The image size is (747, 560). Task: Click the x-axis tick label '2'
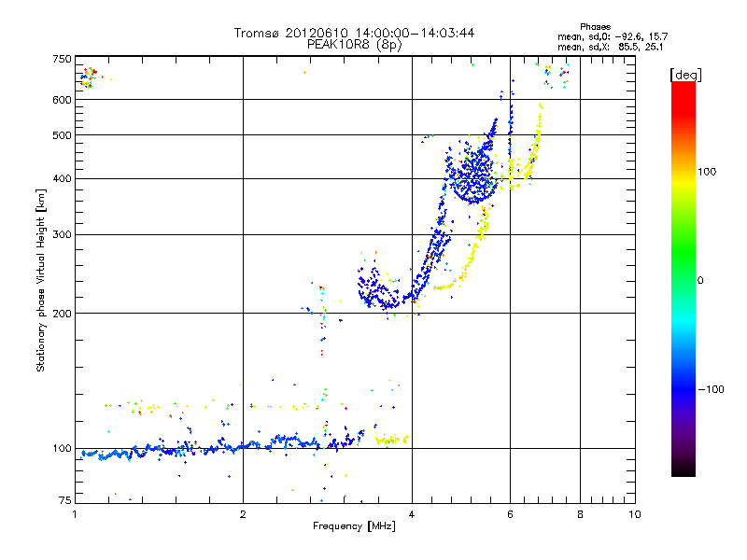pos(243,514)
